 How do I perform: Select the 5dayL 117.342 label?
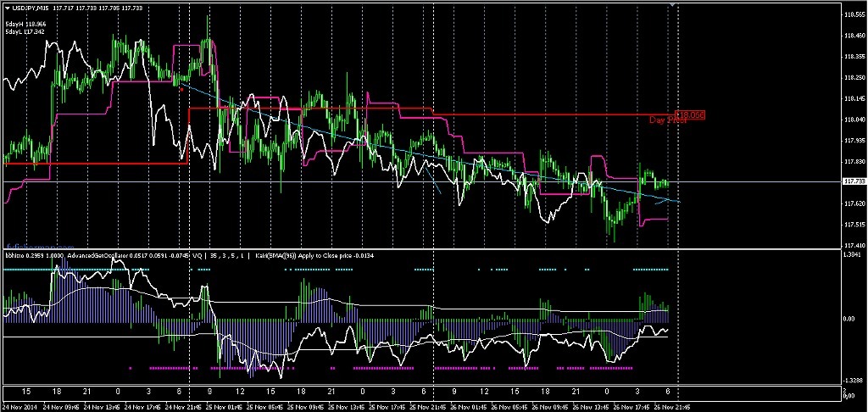(x=25, y=32)
